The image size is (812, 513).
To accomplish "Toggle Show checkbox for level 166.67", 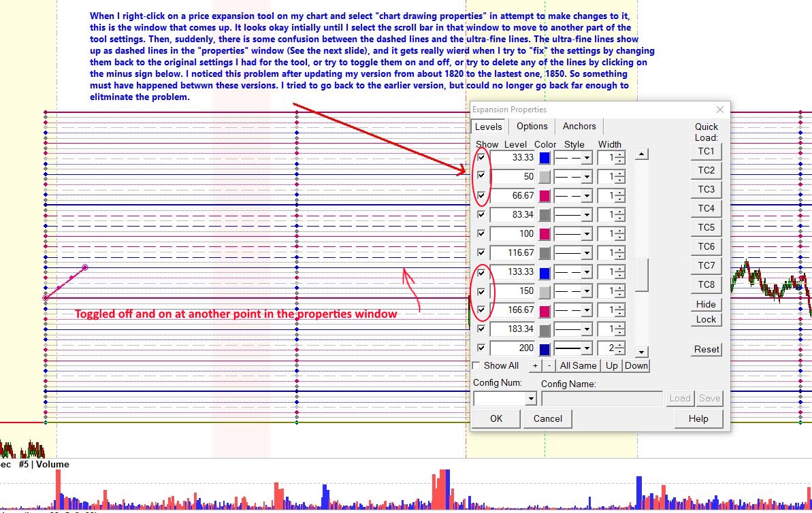I will (x=481, y=310).
